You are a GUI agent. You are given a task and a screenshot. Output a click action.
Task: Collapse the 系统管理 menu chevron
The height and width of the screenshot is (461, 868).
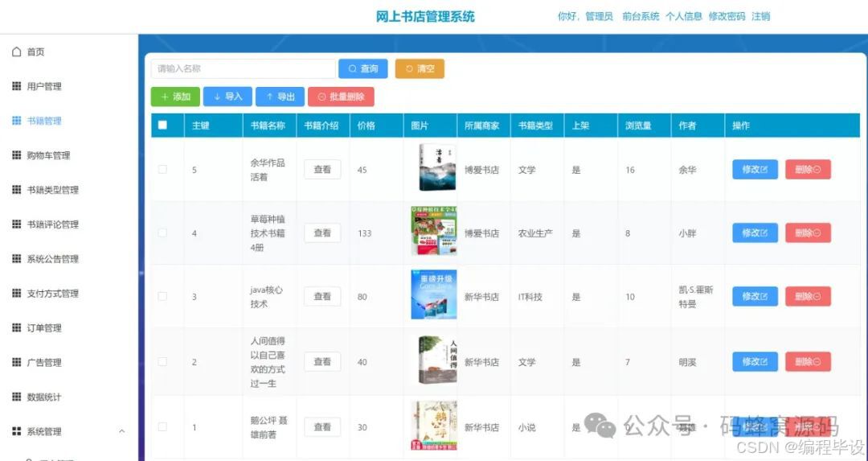point(122,431)
